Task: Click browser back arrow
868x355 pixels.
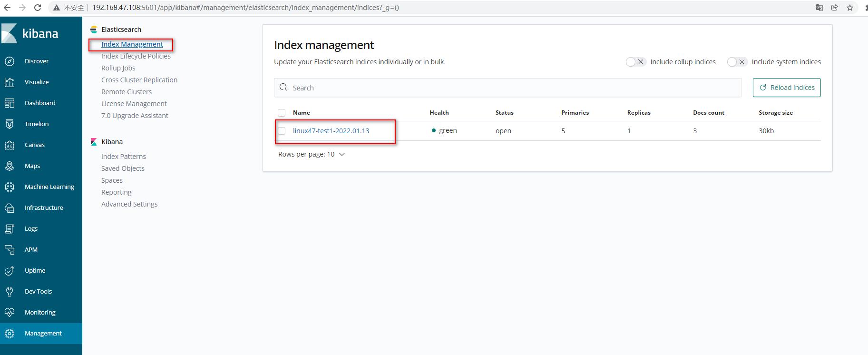Action: click(x=7, y=8)
